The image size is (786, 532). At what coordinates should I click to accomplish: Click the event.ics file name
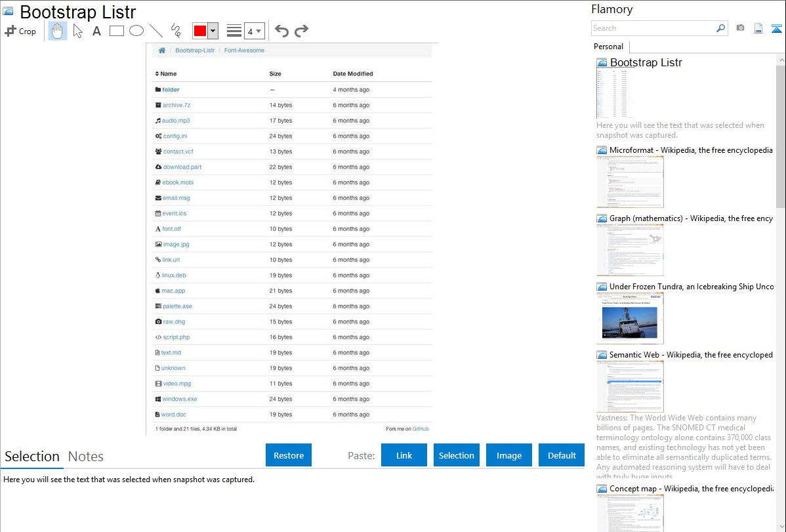tap(174, 214)
